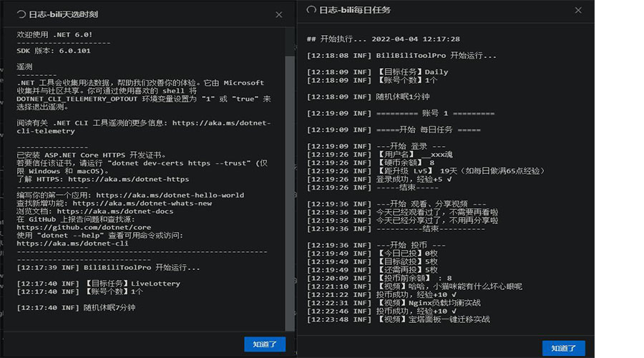Viewport: 644px width, 358px height.
Task: Click the https://aka.ms/dotnet-whats-new URL
Action: (x=142, y=203)
